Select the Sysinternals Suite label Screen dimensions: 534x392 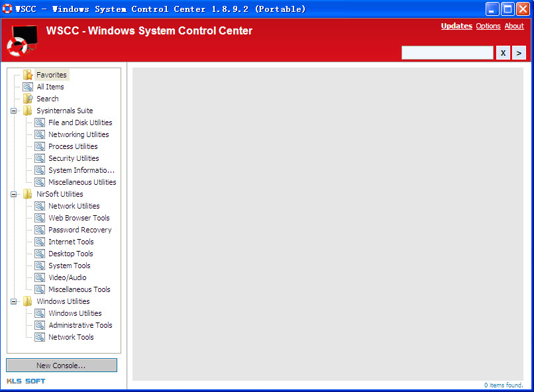(x=65, y=111)
